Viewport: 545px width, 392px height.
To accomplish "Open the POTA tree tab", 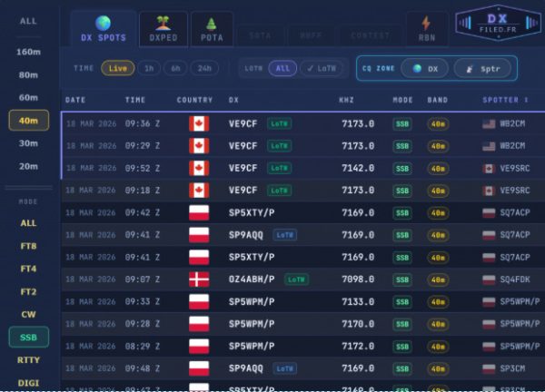I will click(211, 29).
